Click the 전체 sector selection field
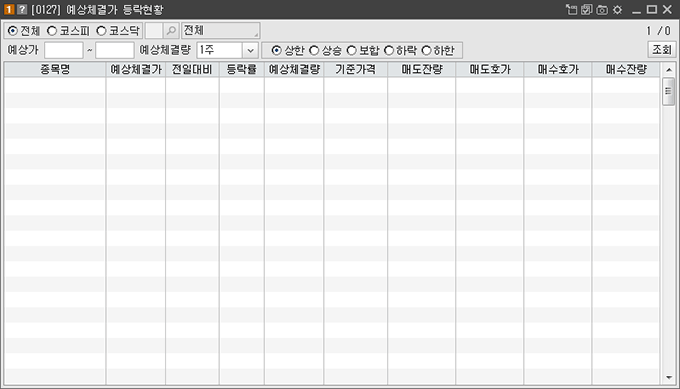This screenshot has height=389, width=680. [x=221, y=31]
